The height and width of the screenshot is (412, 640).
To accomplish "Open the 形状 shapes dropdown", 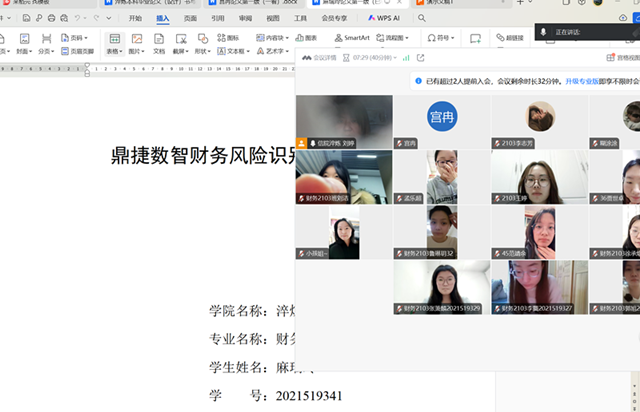I will (202, 44).
